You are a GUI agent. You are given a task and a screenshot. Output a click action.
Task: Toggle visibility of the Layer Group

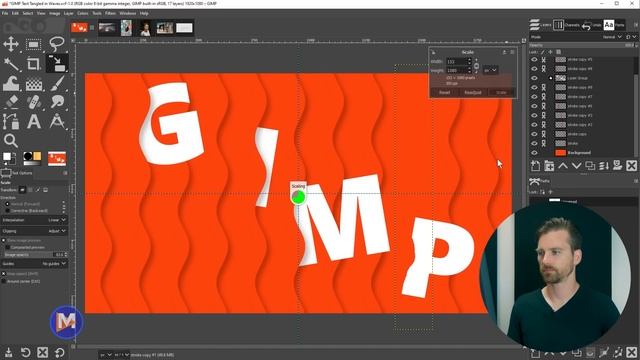click(534, 78)
